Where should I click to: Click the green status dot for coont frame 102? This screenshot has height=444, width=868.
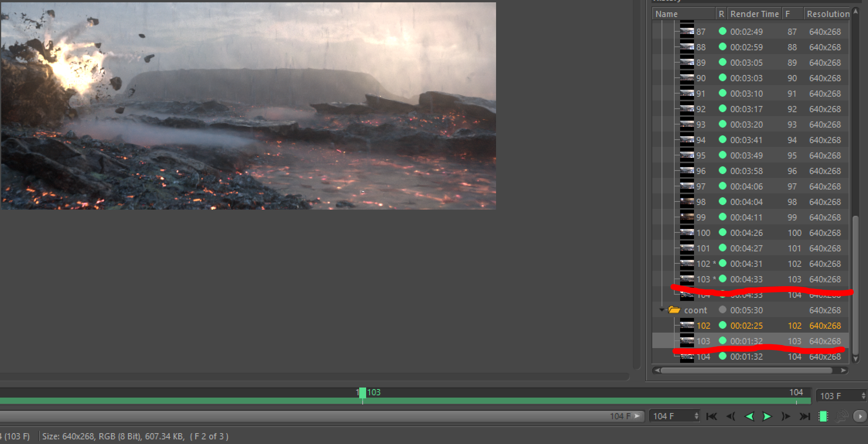(x=722, y=325)
